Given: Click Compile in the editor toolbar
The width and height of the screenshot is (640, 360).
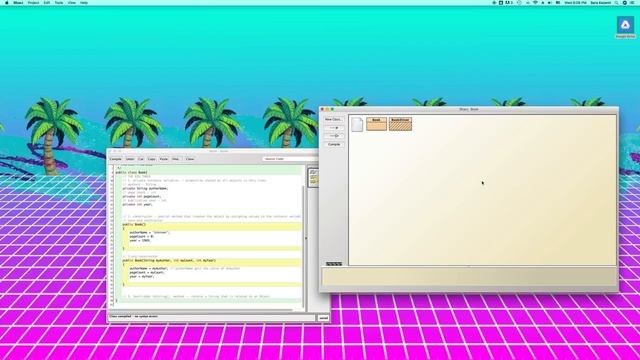Looking at the screenshot, I should point(116,159).
